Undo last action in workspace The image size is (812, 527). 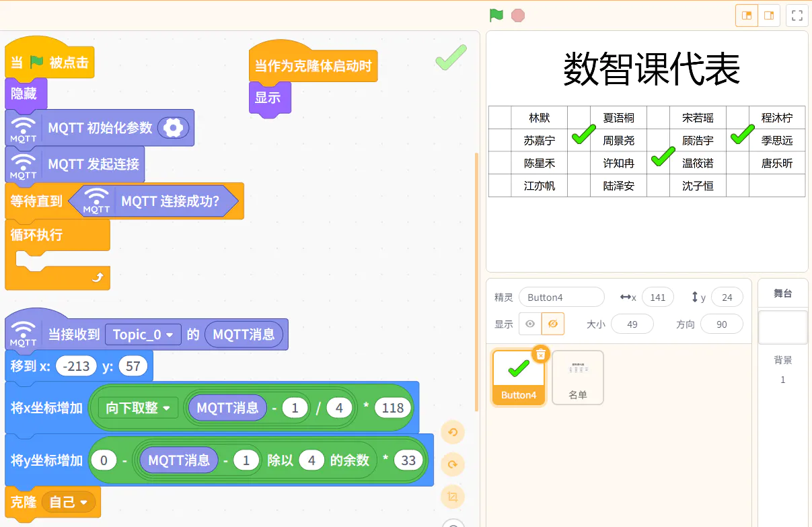tap(453, 432)
